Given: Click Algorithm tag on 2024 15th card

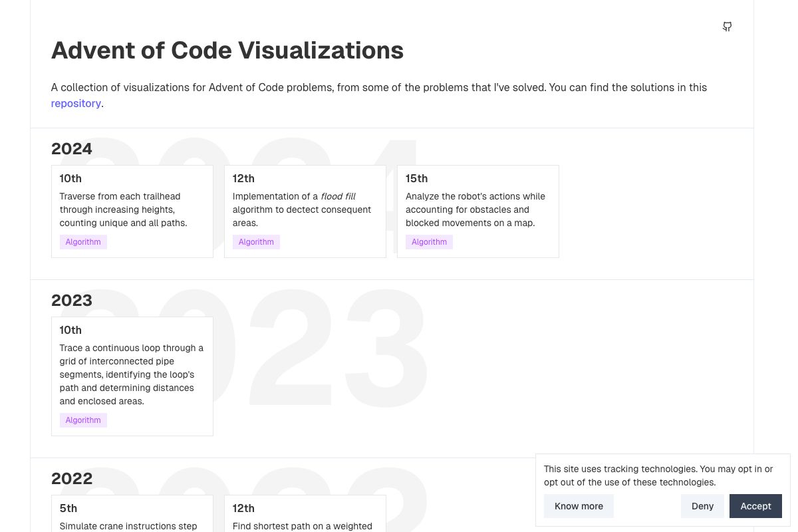Looking at the screenshot, I should click(x=429, y=242).
